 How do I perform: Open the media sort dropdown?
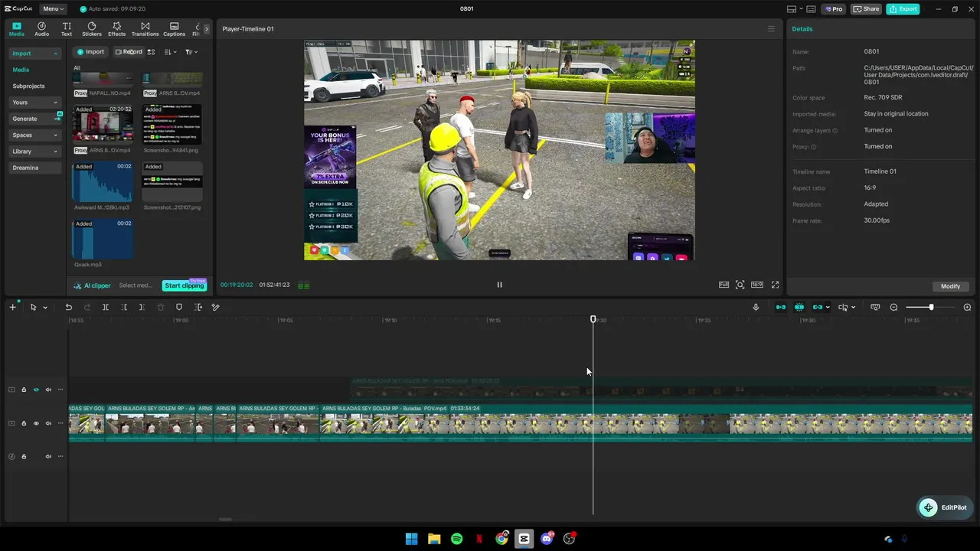point(170,52)
